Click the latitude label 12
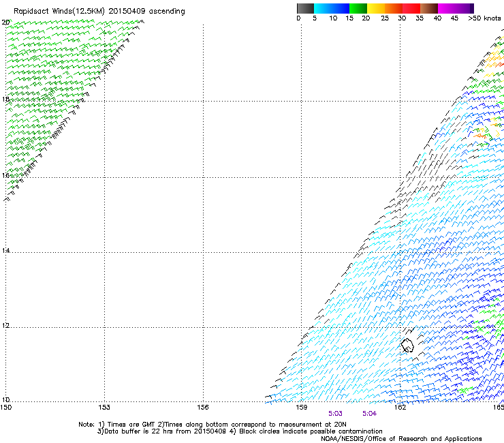The image size is (504, 443). point(5,326)
